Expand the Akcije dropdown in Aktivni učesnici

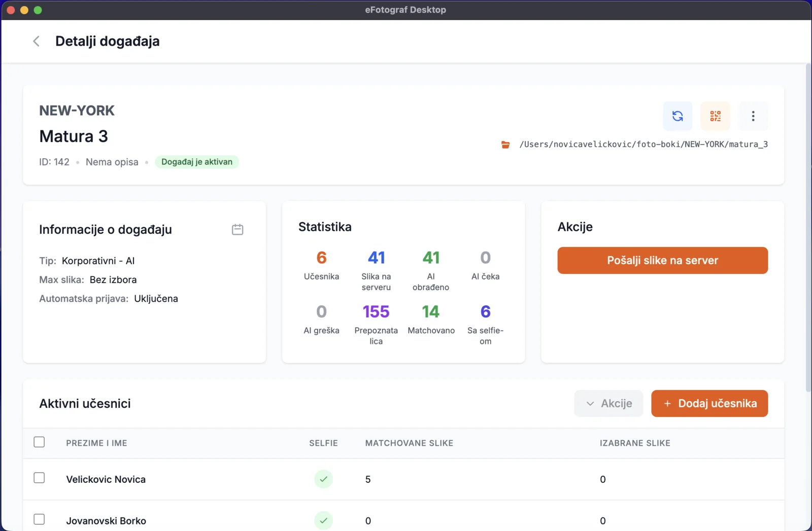pyautogui.click(x=608, y=404)
